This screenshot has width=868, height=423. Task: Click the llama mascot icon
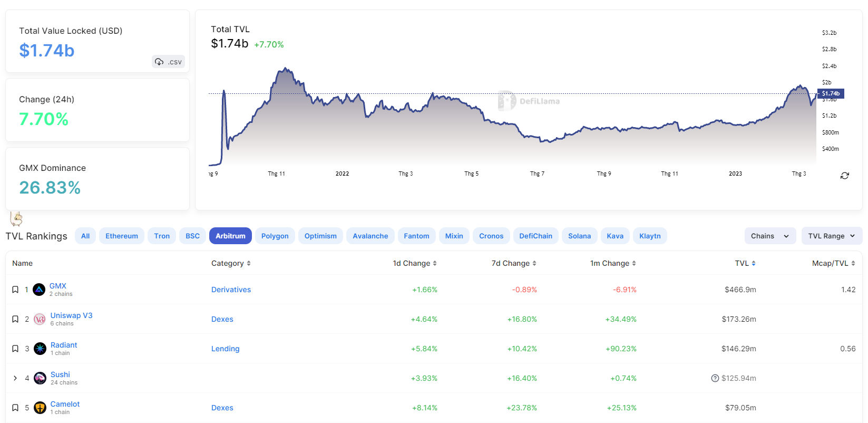click(x=16, y=218)
